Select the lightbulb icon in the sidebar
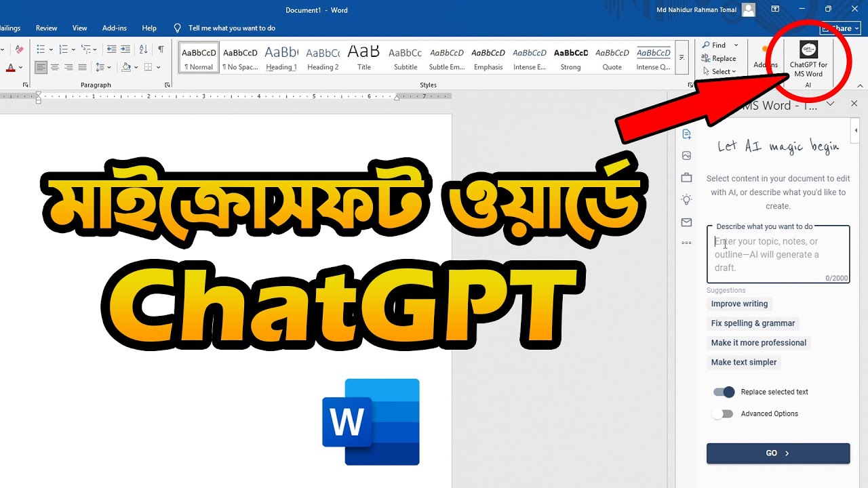 (x=687, y=200)
